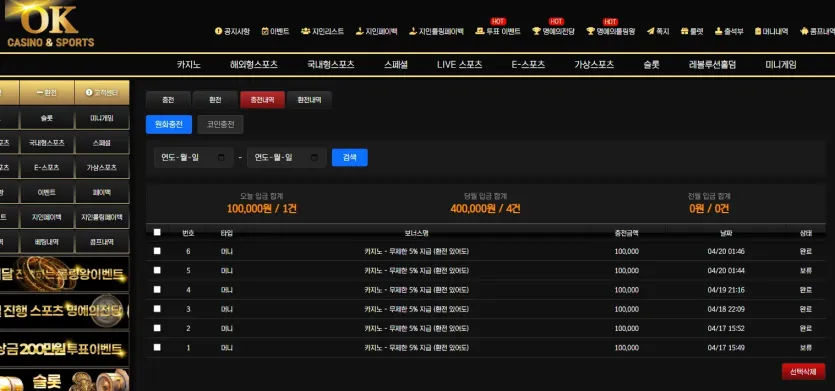Click the people icon beside 지인리스트
This screenshot has height=391, width=835.
coord(305,31)
